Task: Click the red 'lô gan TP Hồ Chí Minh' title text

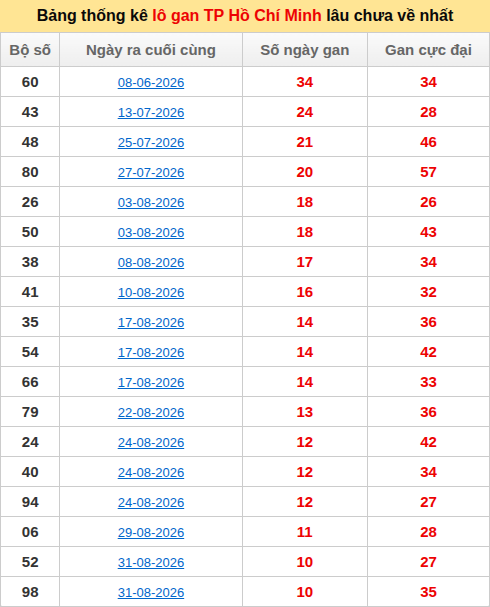Action: (236, 15)
